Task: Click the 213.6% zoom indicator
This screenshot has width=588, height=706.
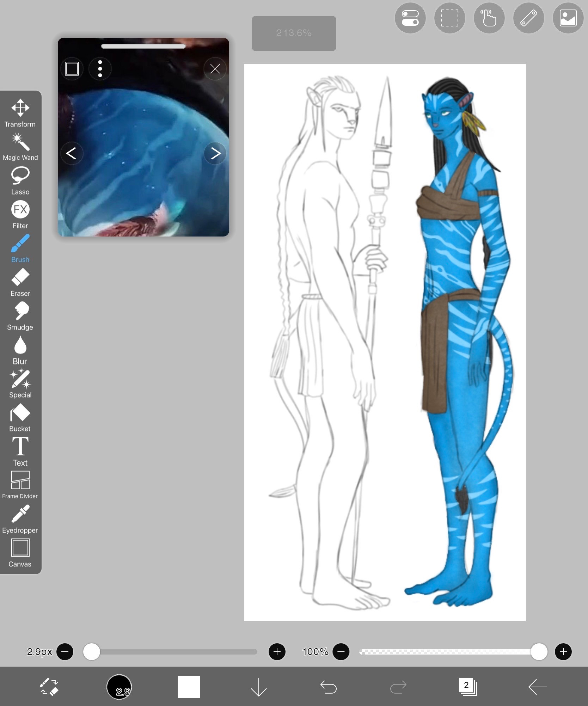Action: [x=294, y=33]
